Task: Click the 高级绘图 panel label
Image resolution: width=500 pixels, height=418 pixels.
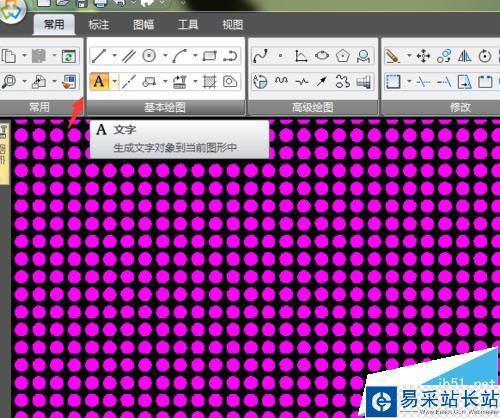Action: click(x=313, y=107)
